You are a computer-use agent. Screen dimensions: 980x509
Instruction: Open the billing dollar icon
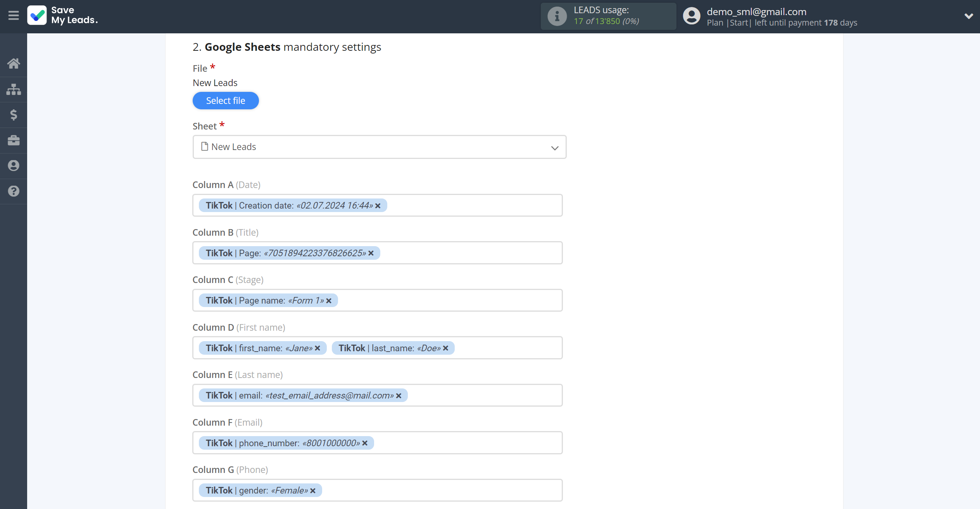point(14,115)
